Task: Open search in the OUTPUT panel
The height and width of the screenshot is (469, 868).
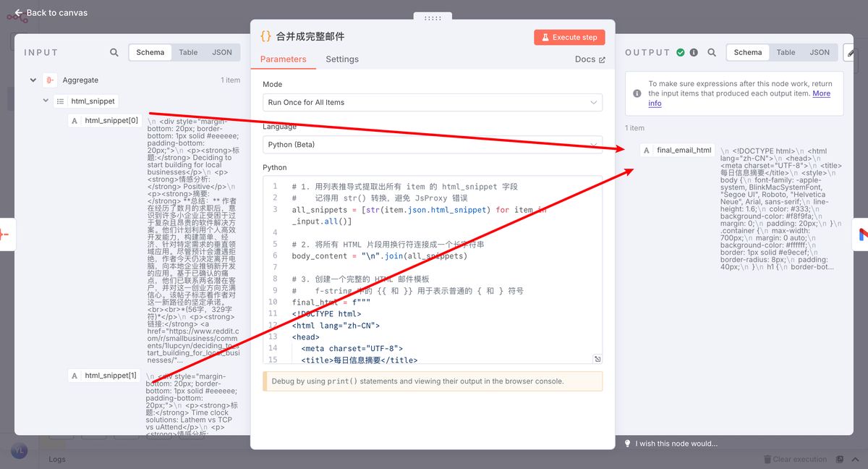Action: [711, 52]
